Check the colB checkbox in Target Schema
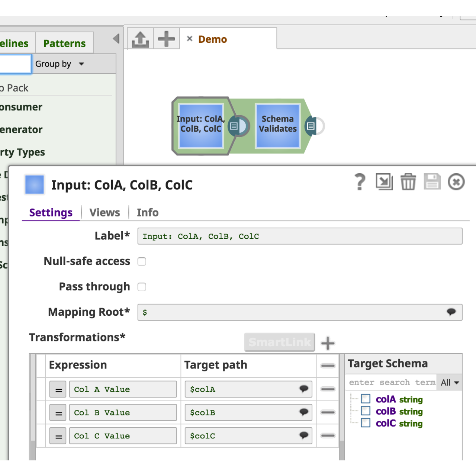This screenshot has height=476, width=476. point(366,411)
